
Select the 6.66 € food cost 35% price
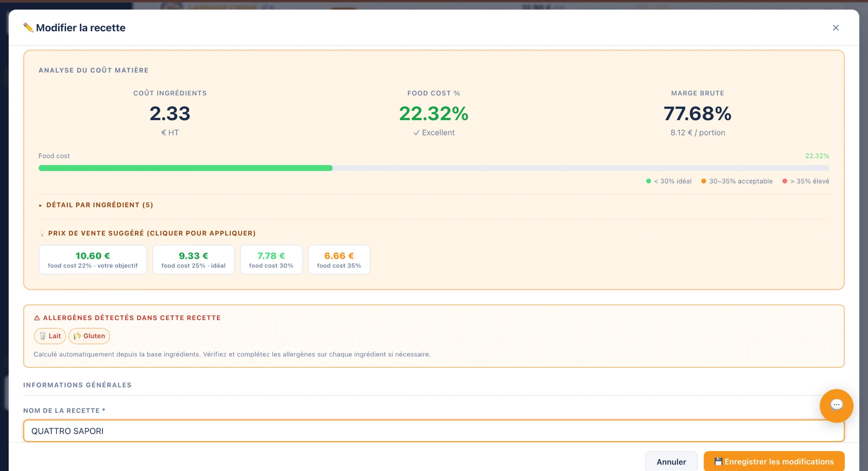coord(339,260)
